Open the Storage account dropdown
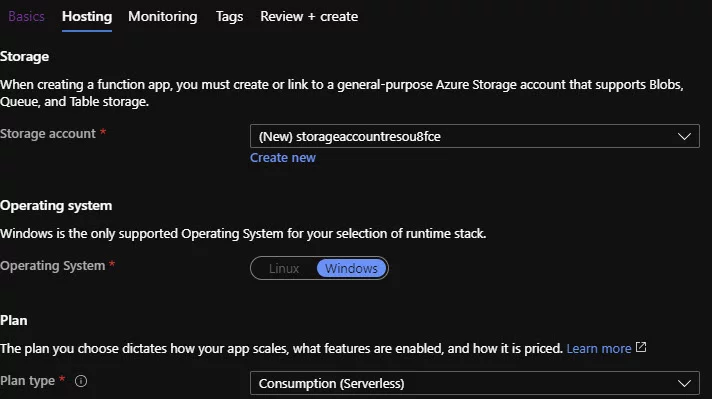 tap(475, 136)
